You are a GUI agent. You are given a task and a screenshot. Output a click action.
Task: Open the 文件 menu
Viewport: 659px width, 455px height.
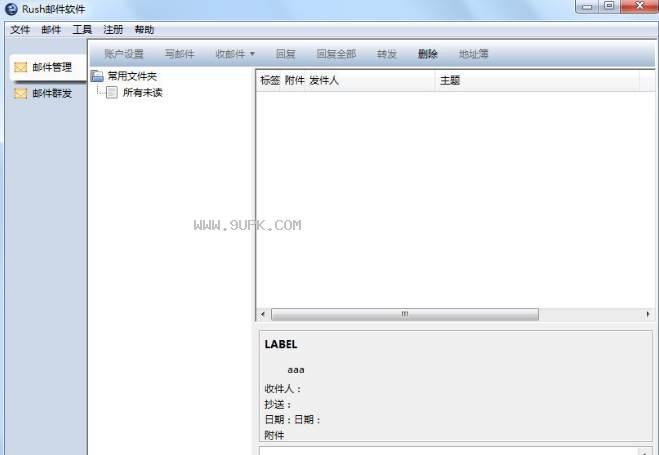point(20,30)
